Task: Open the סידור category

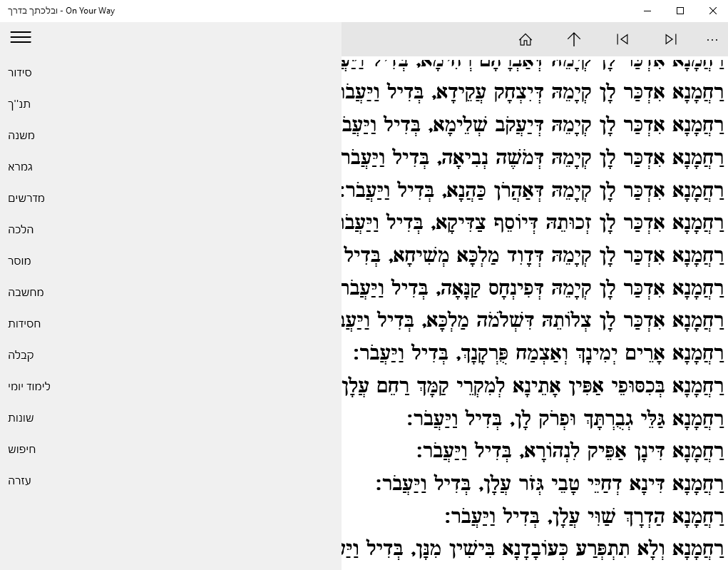Action: point(20,73)
